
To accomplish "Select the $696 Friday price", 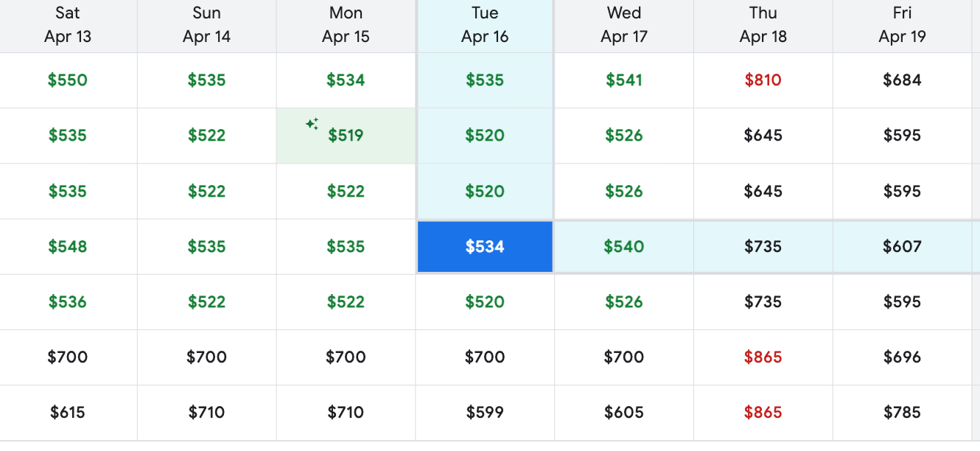I will coord(902,357).
